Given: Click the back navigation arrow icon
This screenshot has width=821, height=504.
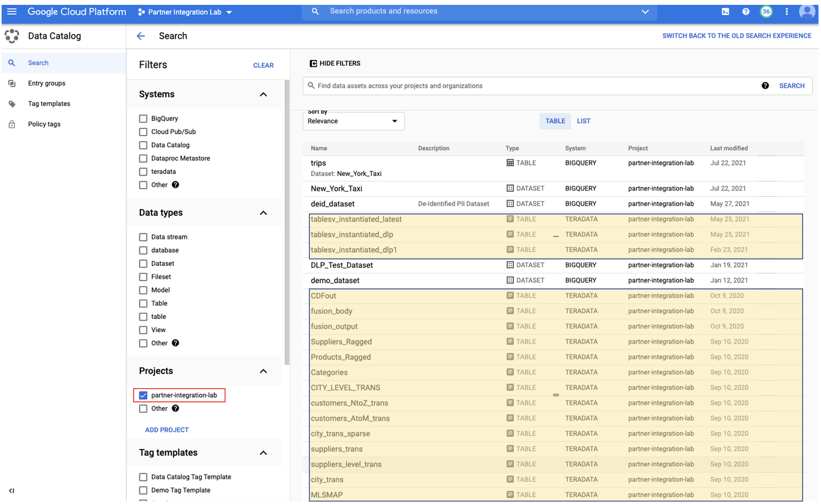Looking at the screenshot, I should pos(140,36).
